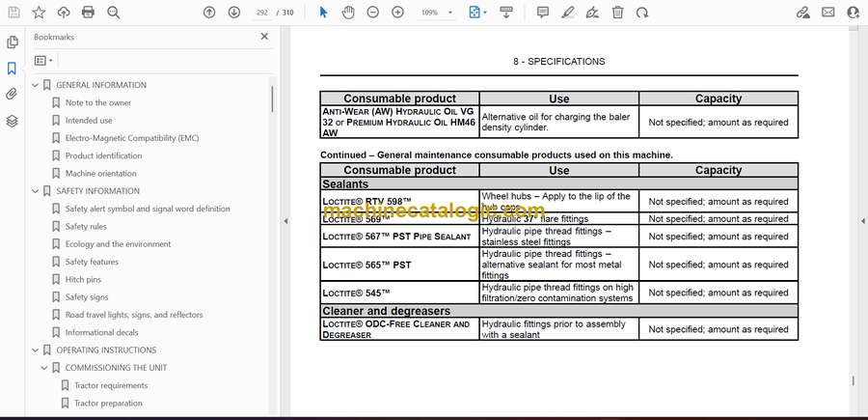Jump to Note to the owner bookmark

pyautogui.click(x=98, y=103)
